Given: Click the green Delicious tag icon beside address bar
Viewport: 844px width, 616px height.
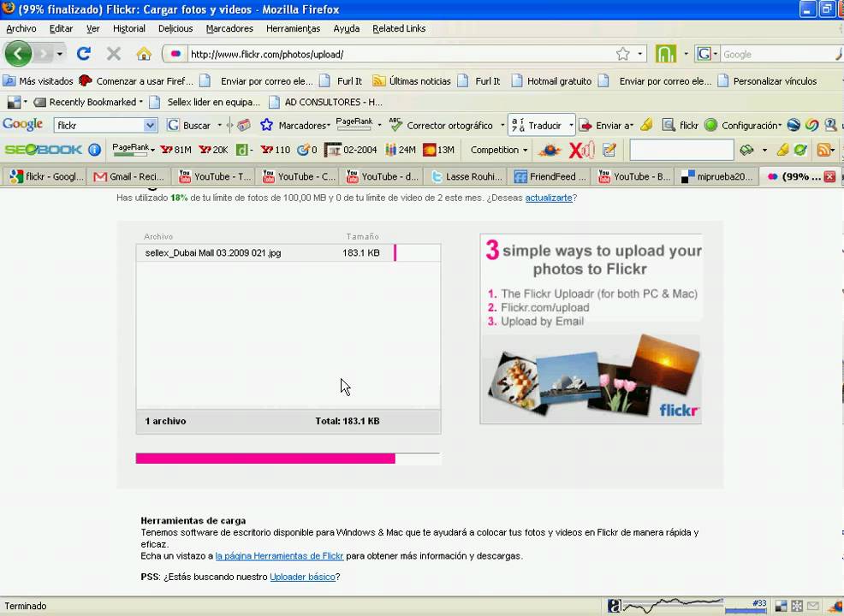Looking at the screenshot, I should (666, 54).
